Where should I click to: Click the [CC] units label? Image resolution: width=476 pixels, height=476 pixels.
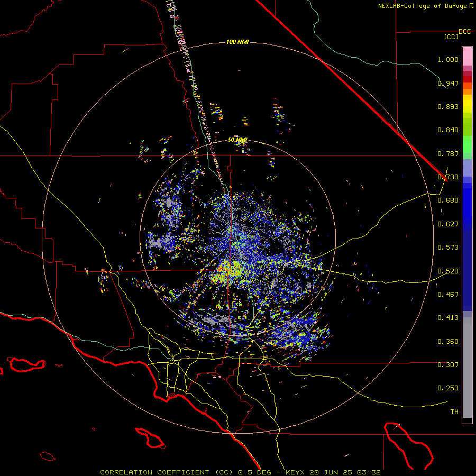coord(451,36)
